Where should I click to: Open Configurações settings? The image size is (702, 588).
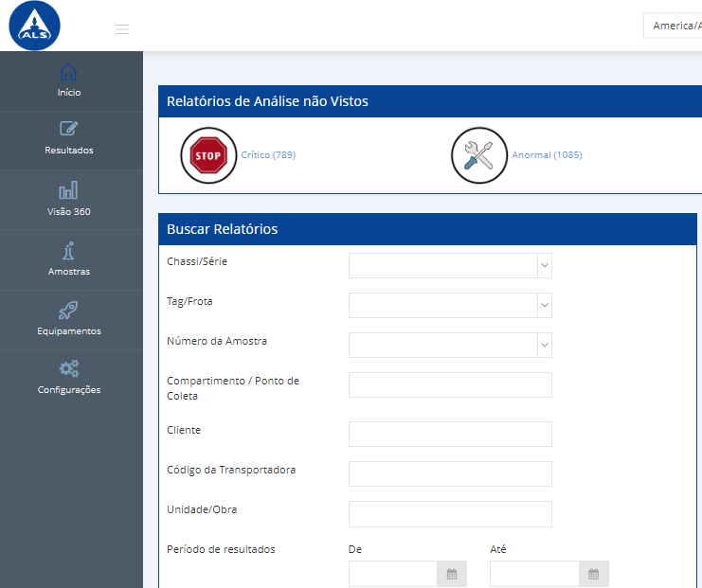tap(68, 378)
